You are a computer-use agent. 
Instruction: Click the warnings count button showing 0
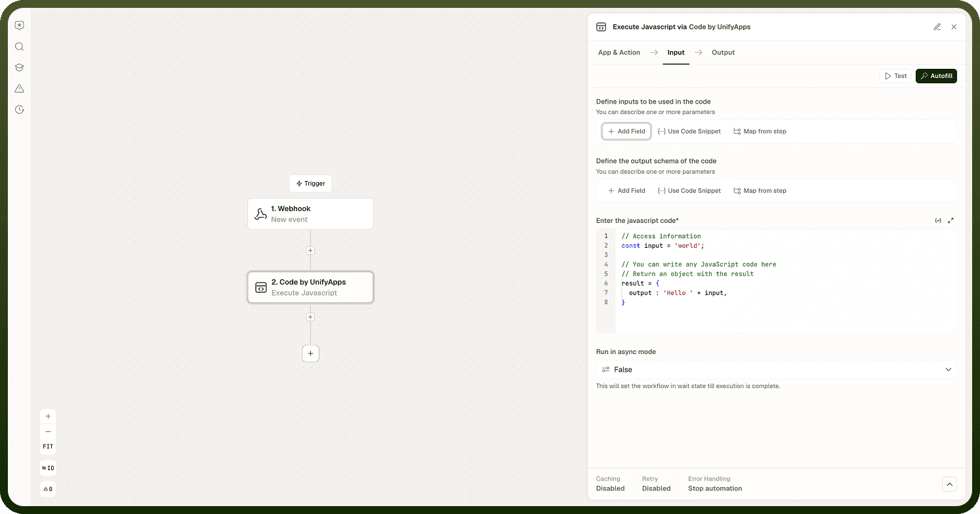point(48,489)
